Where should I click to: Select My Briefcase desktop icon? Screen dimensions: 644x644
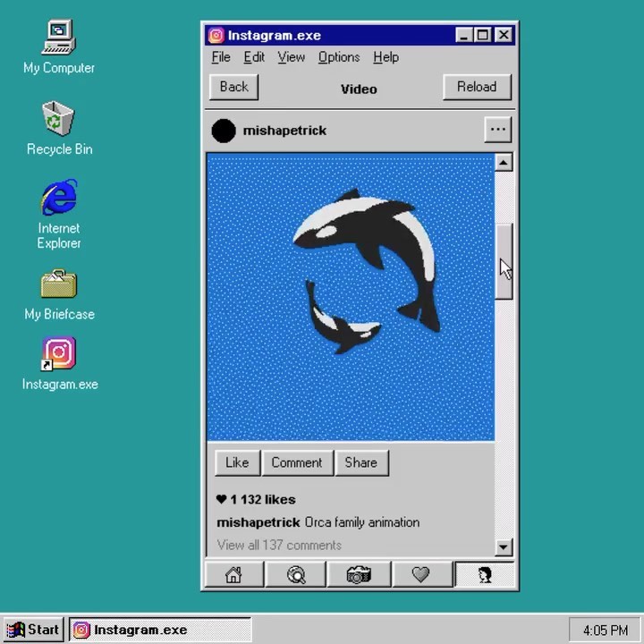pos(60,295)
